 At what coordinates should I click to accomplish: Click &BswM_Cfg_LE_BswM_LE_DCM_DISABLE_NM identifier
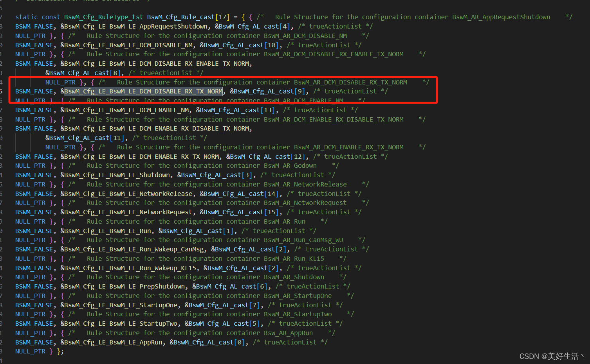coord(126,45)
